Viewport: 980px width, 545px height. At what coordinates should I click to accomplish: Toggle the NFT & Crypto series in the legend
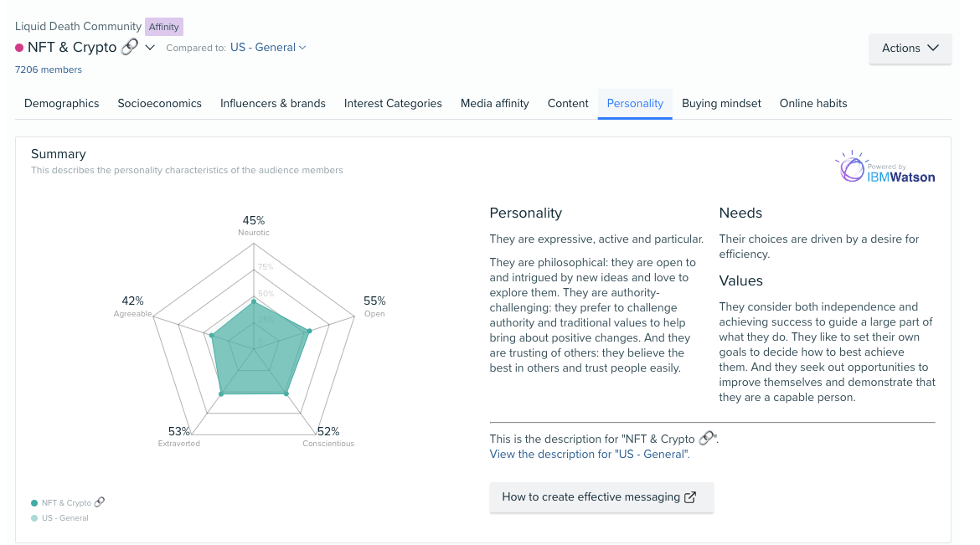pyautogui.click(x=67, y=502)
